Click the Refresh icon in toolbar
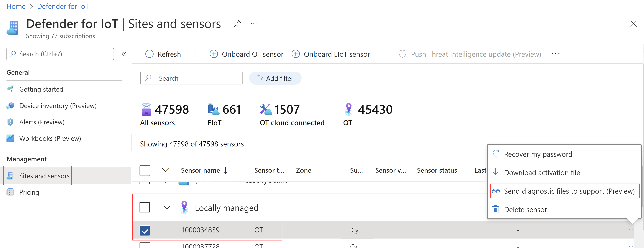 [x=149, y=54]
